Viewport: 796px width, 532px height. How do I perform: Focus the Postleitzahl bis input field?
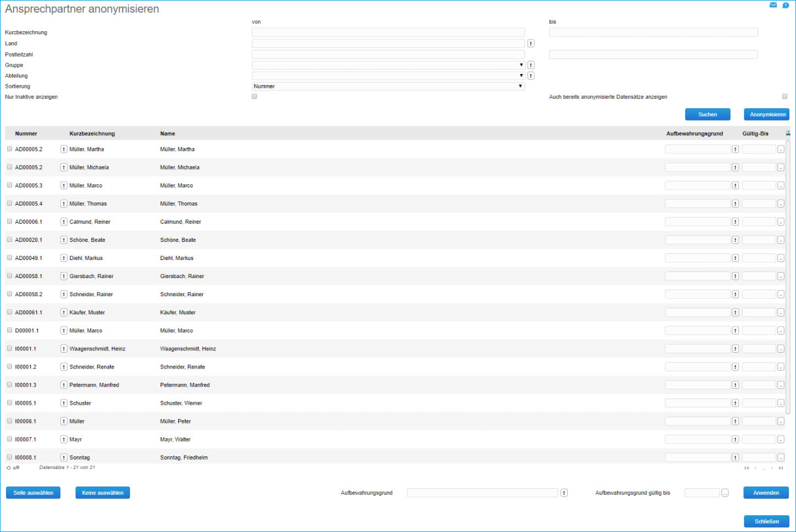653,54
